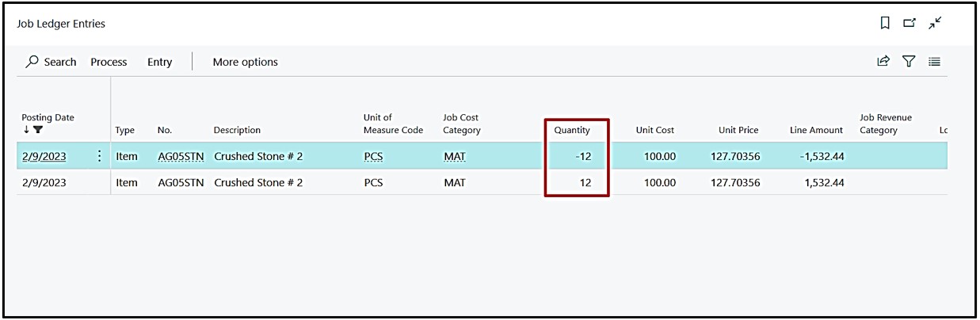Switch view with the list layout icon
980x320 pixels.
935,62
